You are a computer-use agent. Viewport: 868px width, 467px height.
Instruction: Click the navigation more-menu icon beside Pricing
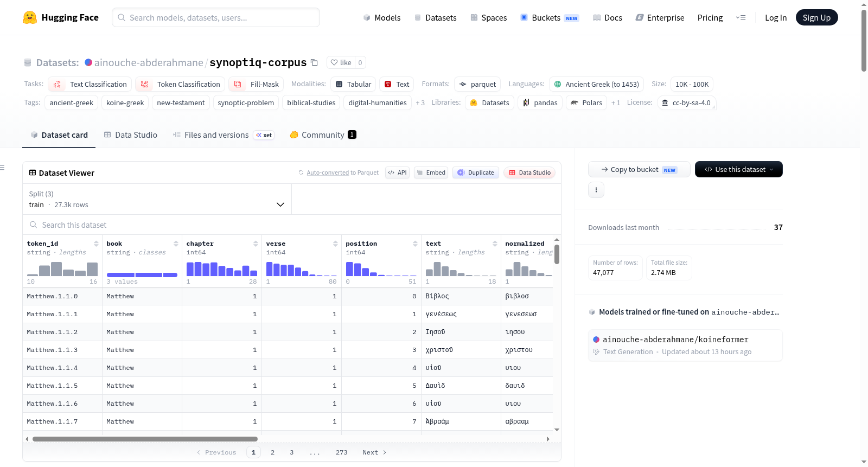(741, 17)
